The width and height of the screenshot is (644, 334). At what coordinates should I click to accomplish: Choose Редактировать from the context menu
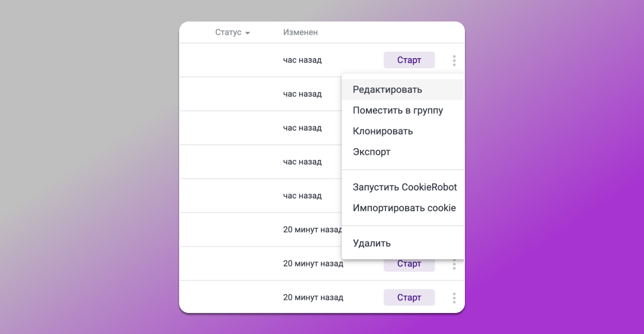pyautogui.click(x=387, y=90)
